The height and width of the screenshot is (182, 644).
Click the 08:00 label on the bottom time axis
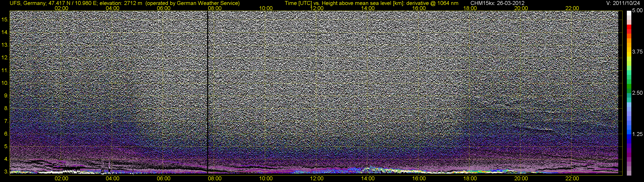click(215, 179)
